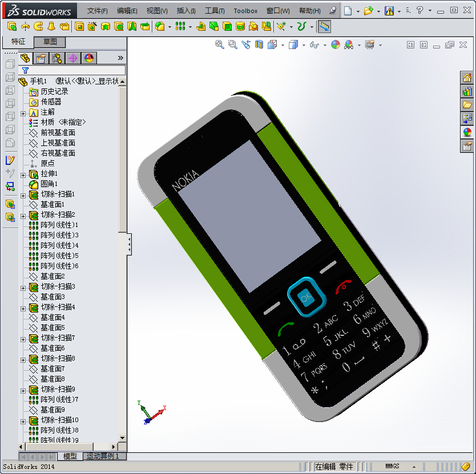Image resolution: width=476 pixels, height=474 pixels.
Task: Select the Linear Pattern tool icon
Action: (180, 26)
